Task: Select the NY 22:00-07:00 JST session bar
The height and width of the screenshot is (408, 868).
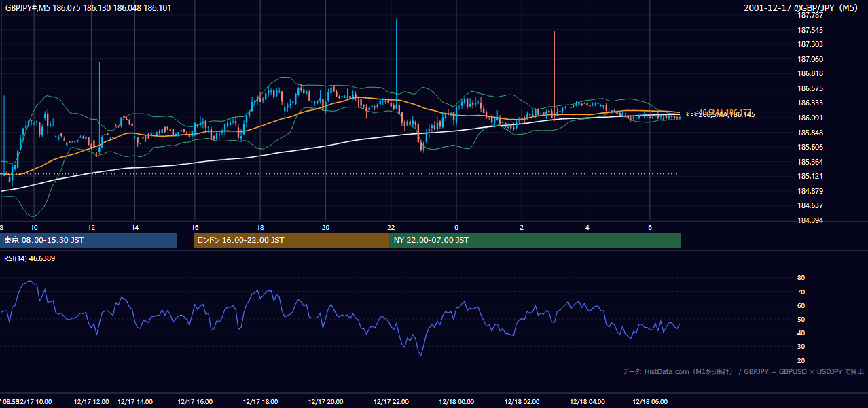Action: click(535, 240)
